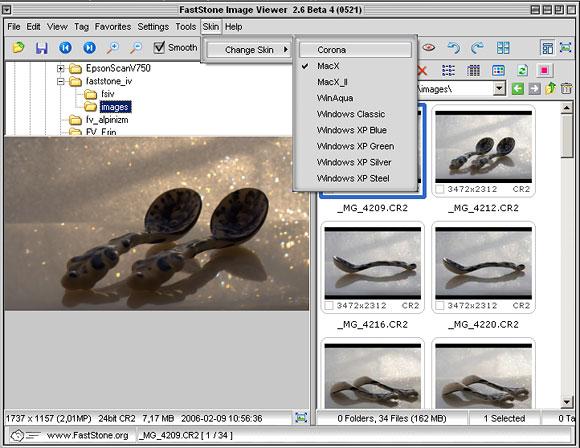580x448 pixels.
Task: Visit the www.FastStone.org link
Action: click(x=87, y=435)
